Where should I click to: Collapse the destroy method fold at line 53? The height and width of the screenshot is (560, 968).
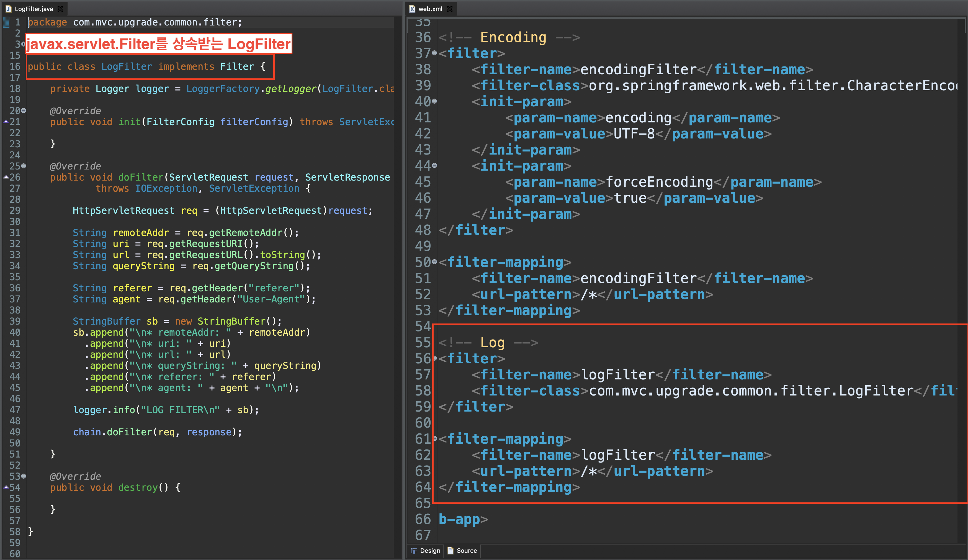pos(24,476)
